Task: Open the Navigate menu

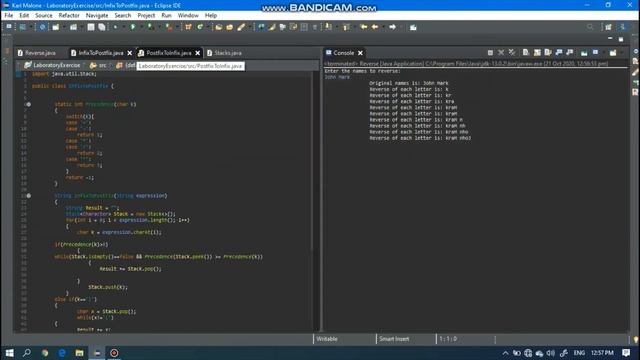Action: (97, 15)
